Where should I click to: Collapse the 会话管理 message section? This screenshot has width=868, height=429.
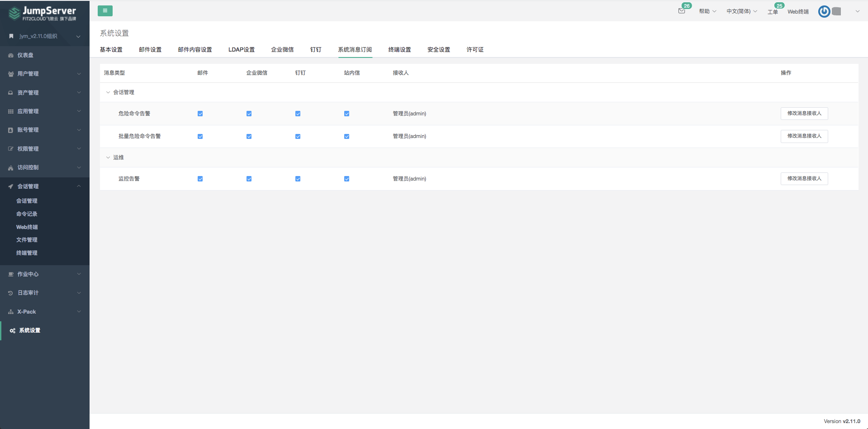pos(108,92)
